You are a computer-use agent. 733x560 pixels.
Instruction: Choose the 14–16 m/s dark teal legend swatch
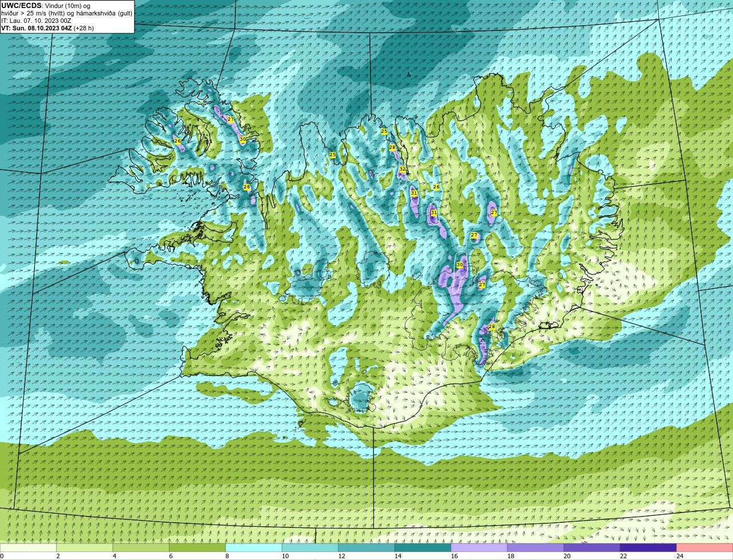(423, 548)
